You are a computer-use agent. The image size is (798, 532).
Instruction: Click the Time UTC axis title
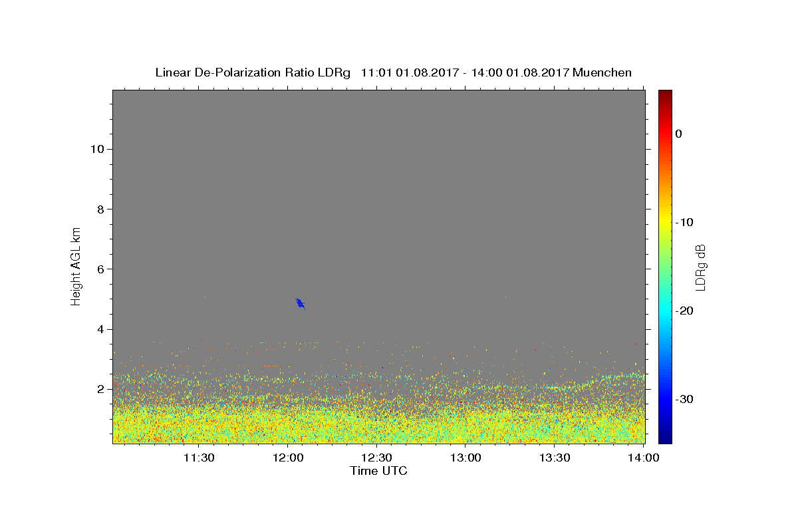[x=378, y=471]
